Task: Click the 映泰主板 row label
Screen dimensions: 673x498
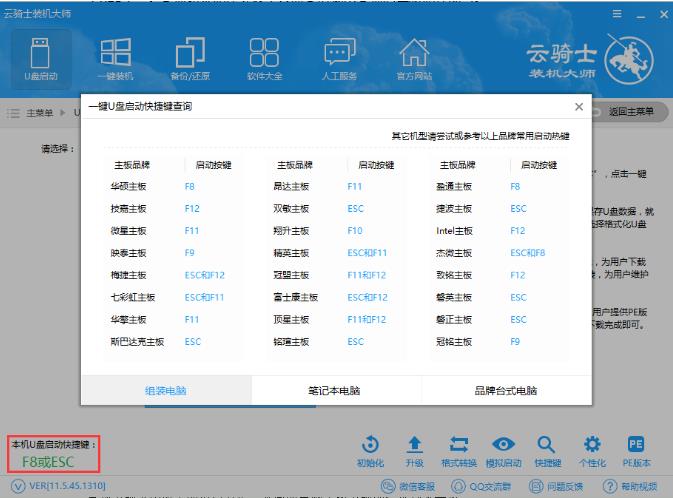Action: tap(128, 253)
